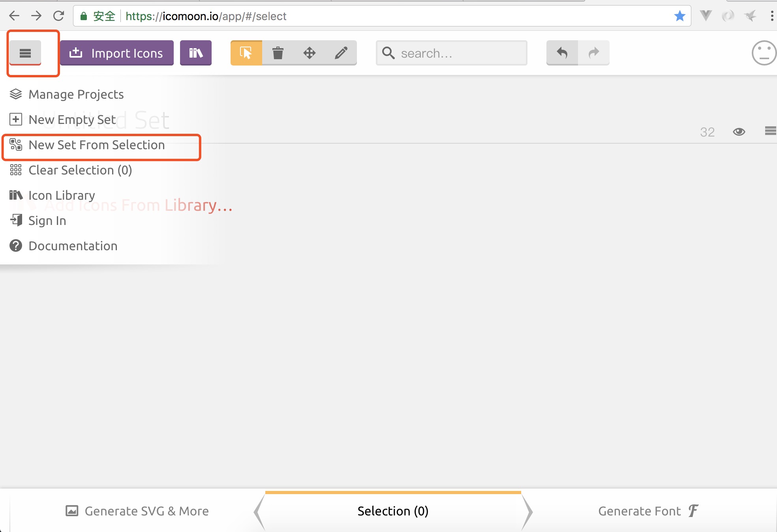Choose Sign In menu item
This screenshot has width=777, height=532.
click(38, 221)
